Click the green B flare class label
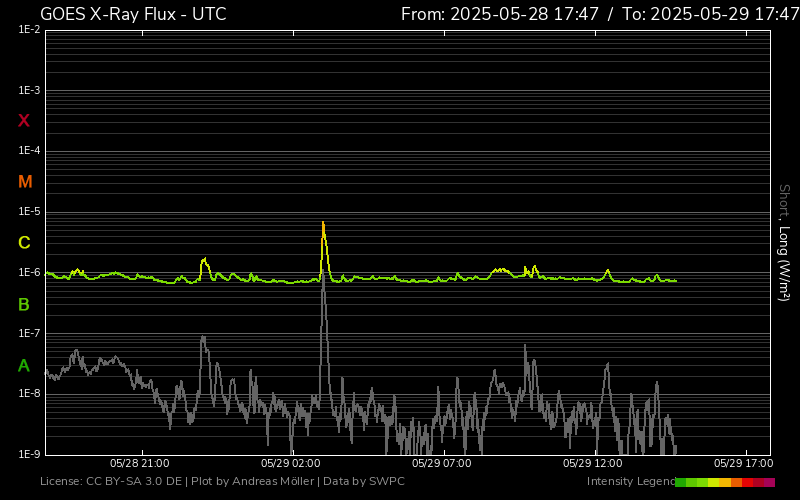 click(24, 304)
